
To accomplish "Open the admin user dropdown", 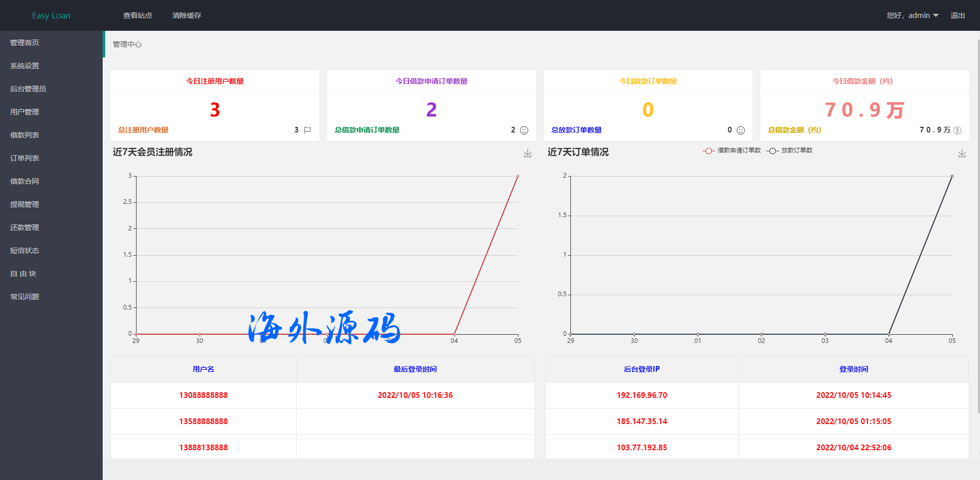I will click(913, 15).
